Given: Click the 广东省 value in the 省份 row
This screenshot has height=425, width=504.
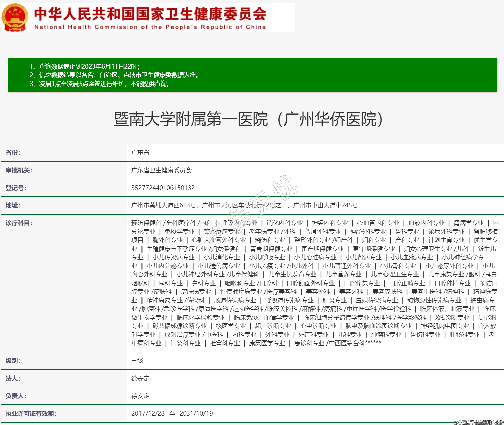Looking at the screenshot, I should point(140,153).
